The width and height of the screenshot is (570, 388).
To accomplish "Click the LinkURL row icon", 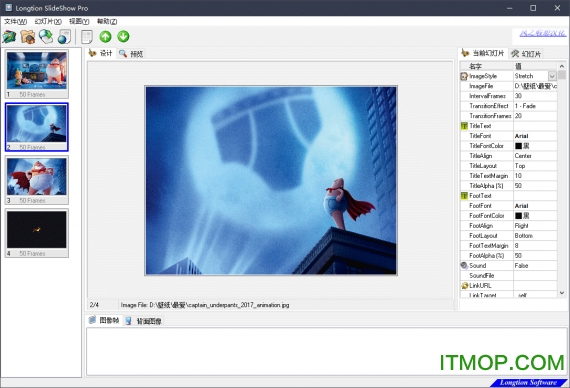I will (464, 285).
